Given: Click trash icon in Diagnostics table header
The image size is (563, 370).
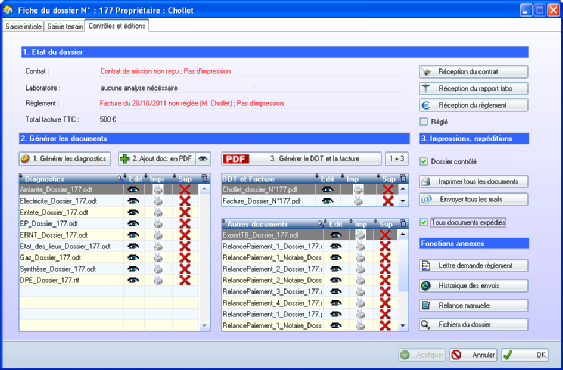Looking at the screenshot, I should pyautogui.click(x=204, y=178).
